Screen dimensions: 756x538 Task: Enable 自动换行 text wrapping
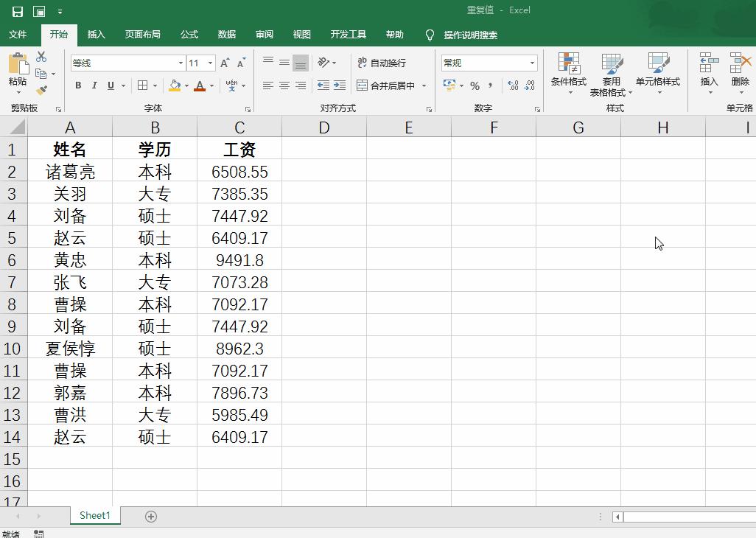click(x=383, y=63)
